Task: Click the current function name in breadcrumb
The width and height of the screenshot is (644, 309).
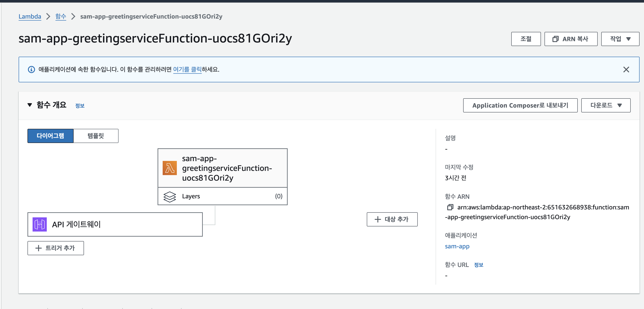Action: [x=151, y=16]
